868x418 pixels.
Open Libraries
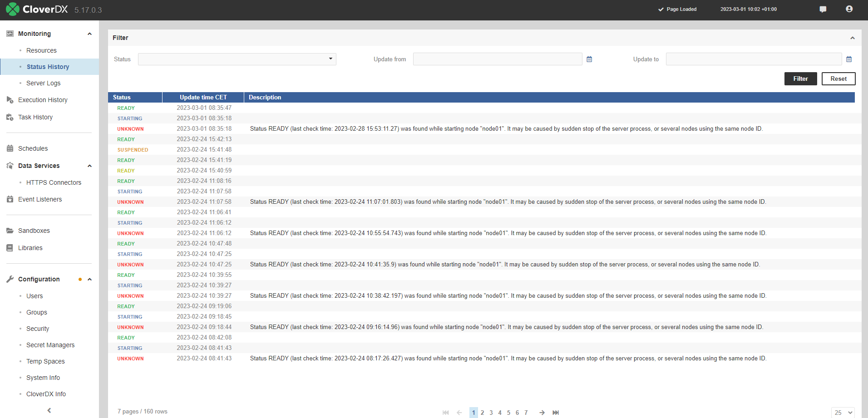30,248
